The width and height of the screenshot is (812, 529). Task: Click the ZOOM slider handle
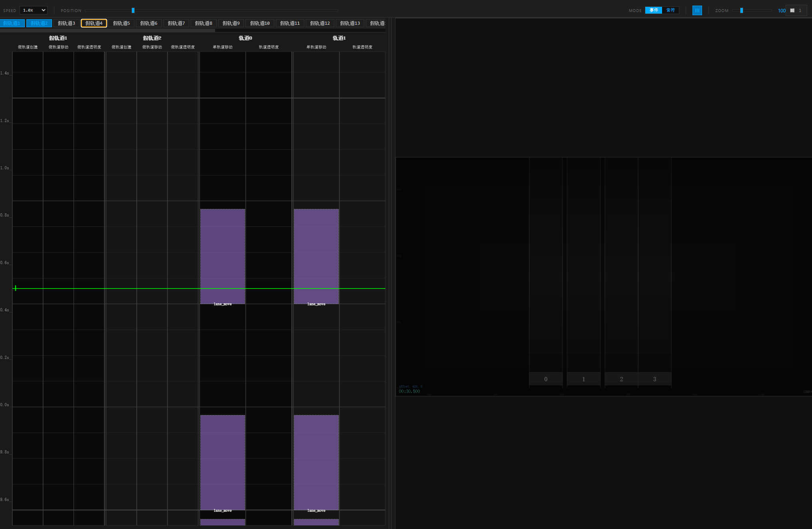(741, 10)
